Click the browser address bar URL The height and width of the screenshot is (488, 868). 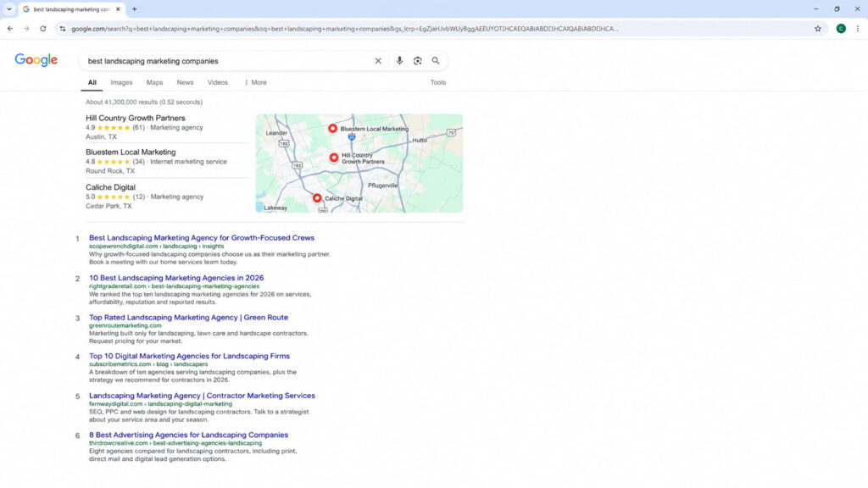[x=344, y=29]
